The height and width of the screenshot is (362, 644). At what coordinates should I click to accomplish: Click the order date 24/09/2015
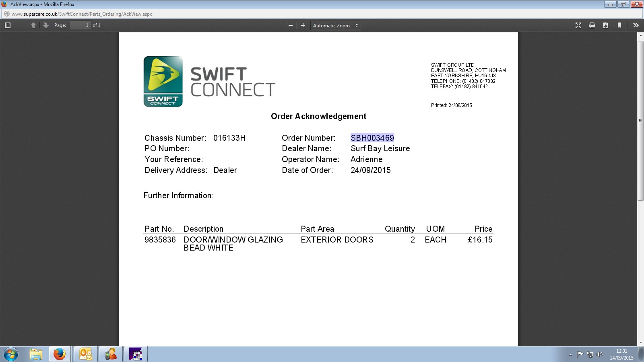tap(371, 170)
